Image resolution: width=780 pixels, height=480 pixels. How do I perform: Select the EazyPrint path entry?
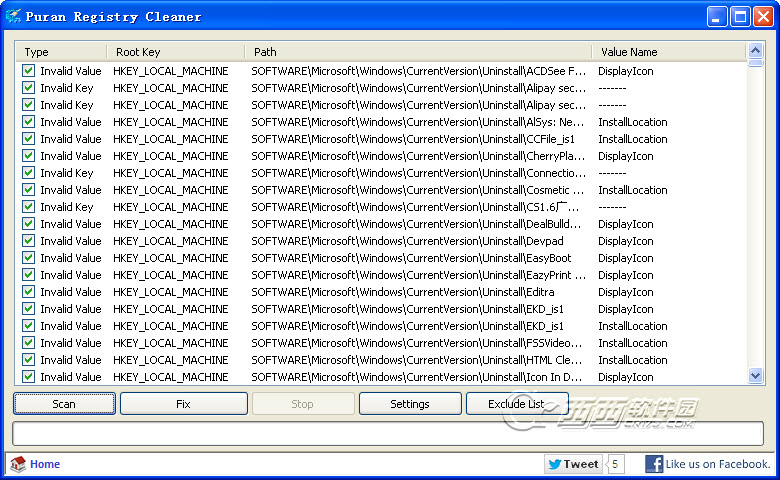click(418, 275)
